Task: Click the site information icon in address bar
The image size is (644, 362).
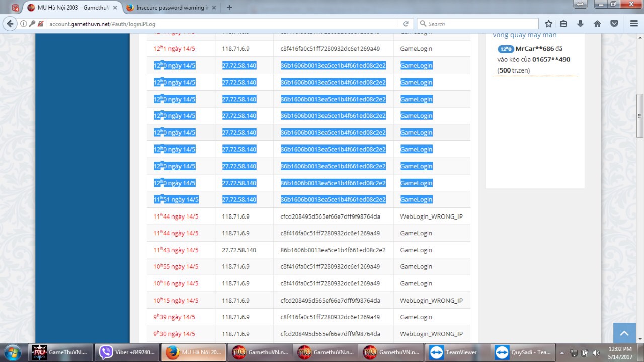Action: click(24, 24)
